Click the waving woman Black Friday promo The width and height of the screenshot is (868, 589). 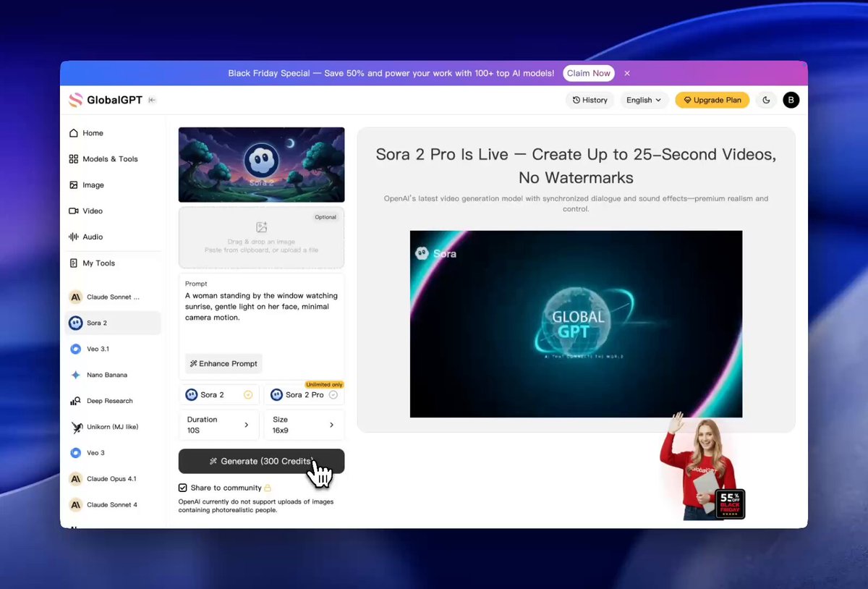tap(698, 467)
